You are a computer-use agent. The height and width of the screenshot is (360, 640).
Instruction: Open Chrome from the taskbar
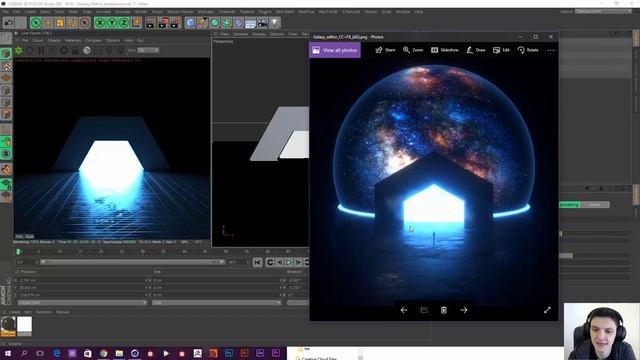(103, 353)
